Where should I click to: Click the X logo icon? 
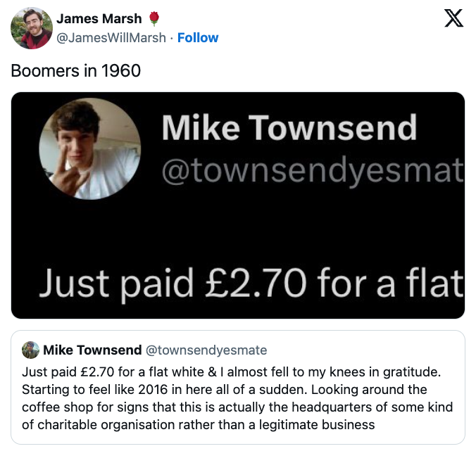point(454,20)
